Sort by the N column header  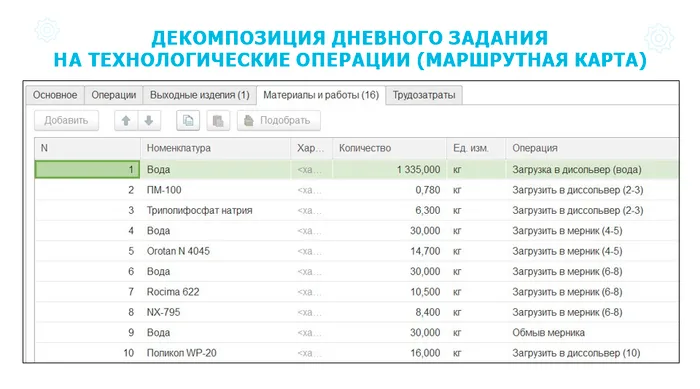[x=88, y=148]
